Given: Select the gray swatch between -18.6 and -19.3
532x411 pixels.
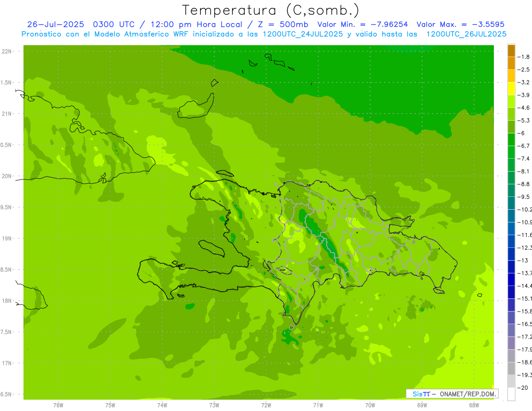Looking at the screenshot, I should point(511,368).
